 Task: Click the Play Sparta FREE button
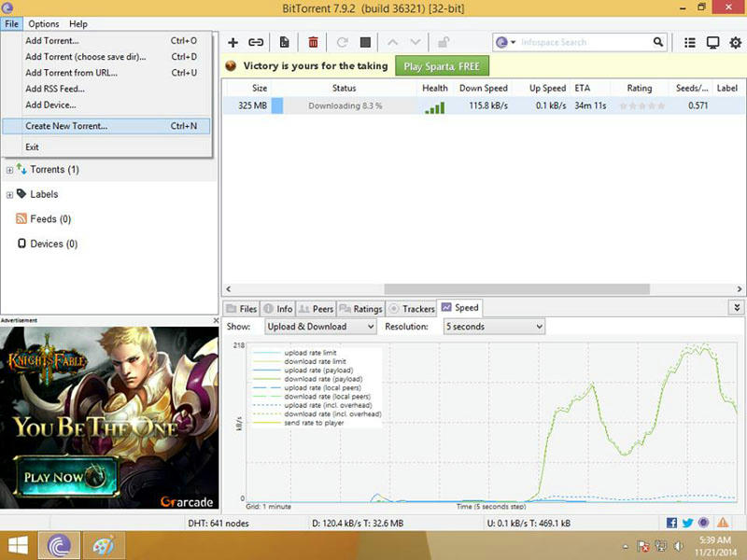click(442, 66)
